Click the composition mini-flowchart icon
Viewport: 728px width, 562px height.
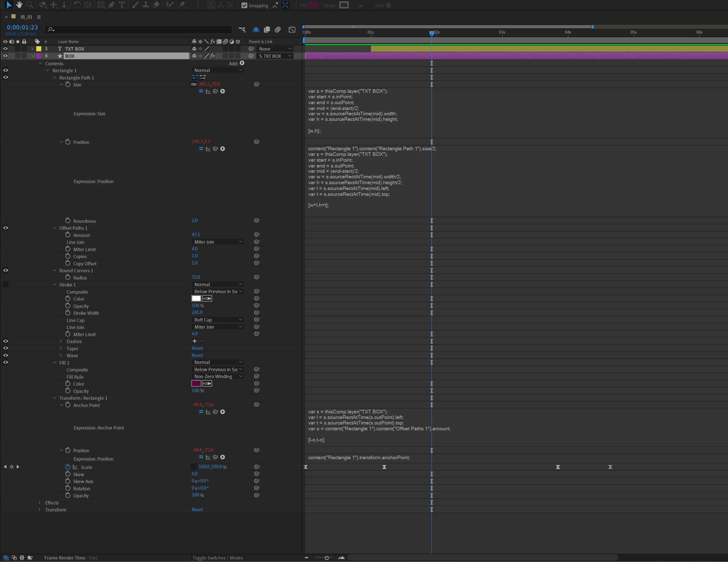tap(242, 30)
